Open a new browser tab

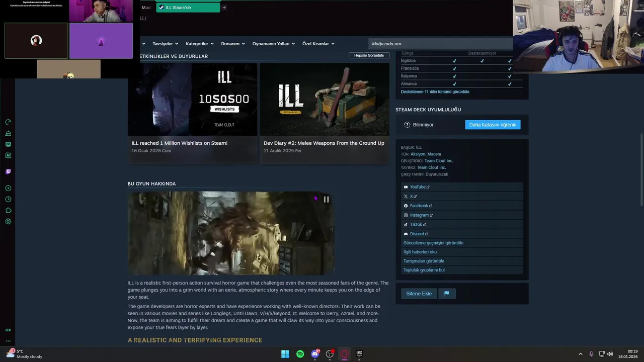pos(224,8)
